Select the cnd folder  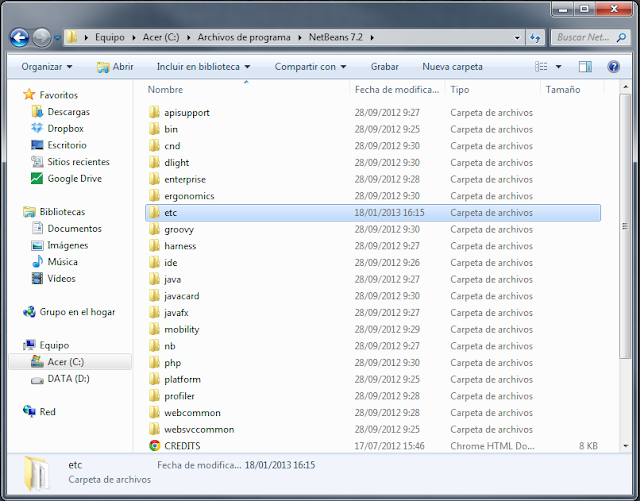(172, 146)
